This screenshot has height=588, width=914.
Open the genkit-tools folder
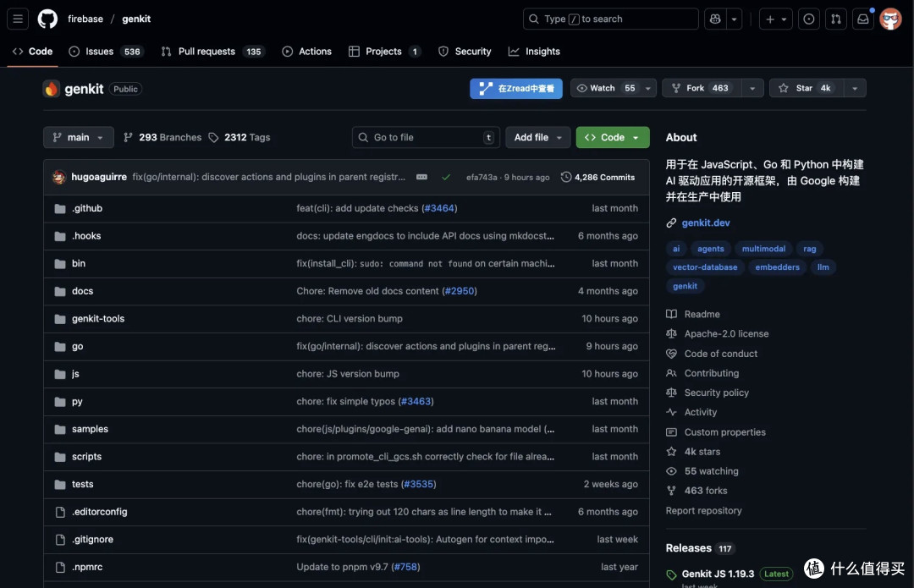point(98,319)
